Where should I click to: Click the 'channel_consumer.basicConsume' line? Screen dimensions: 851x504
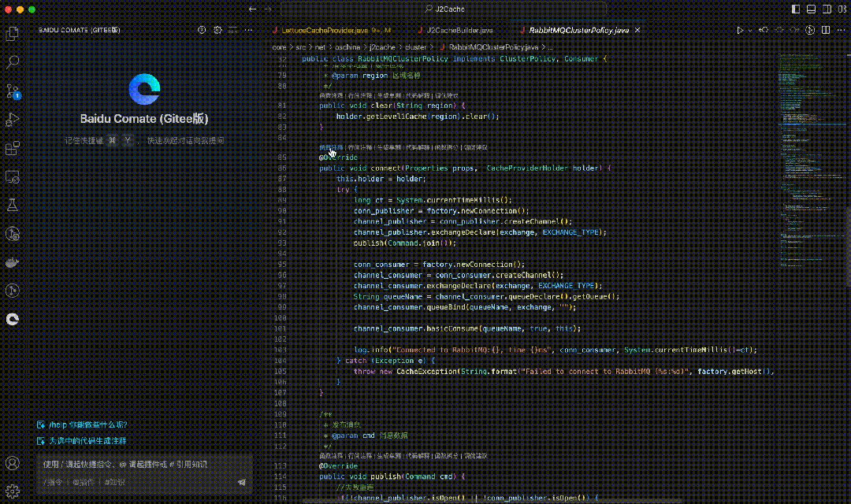point(466,328)
